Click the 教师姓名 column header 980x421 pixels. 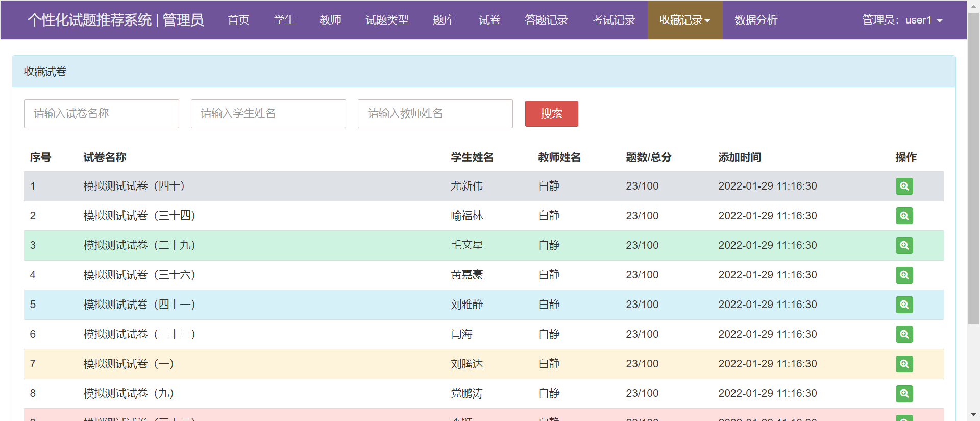coord(559,157)
